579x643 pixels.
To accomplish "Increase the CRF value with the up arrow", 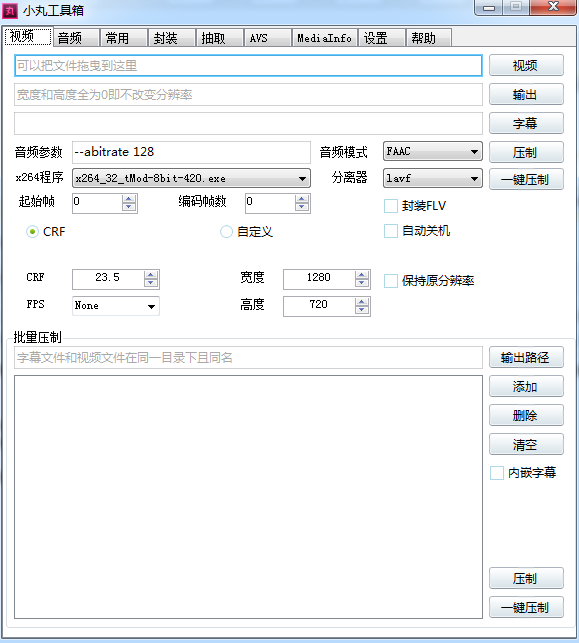I will (x=151, y=275).
